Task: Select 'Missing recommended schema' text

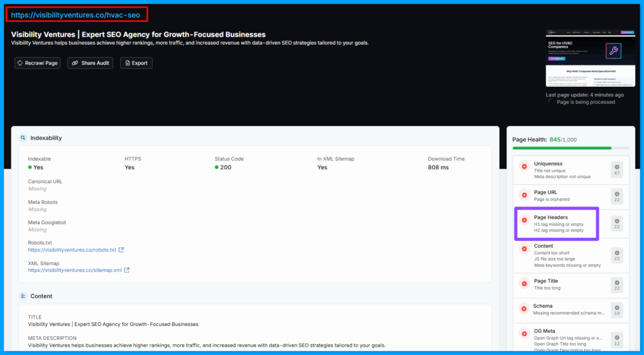Action: 569,313
